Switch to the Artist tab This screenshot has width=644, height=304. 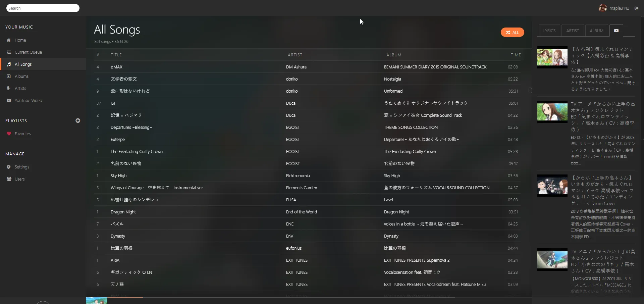(573, 31)
